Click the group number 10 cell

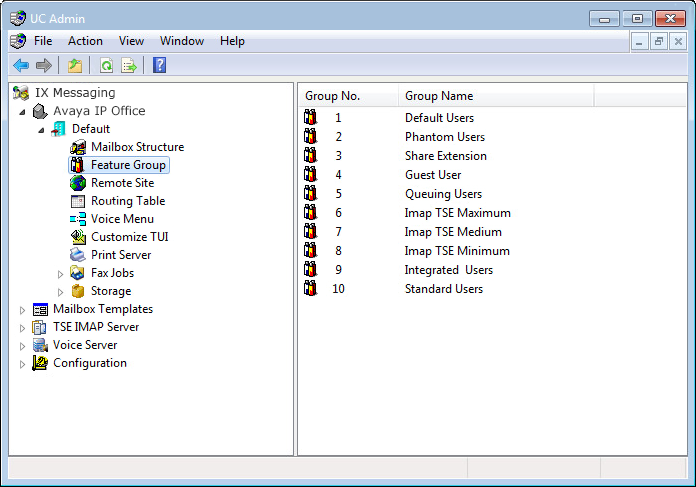click(x=338, y=289)
